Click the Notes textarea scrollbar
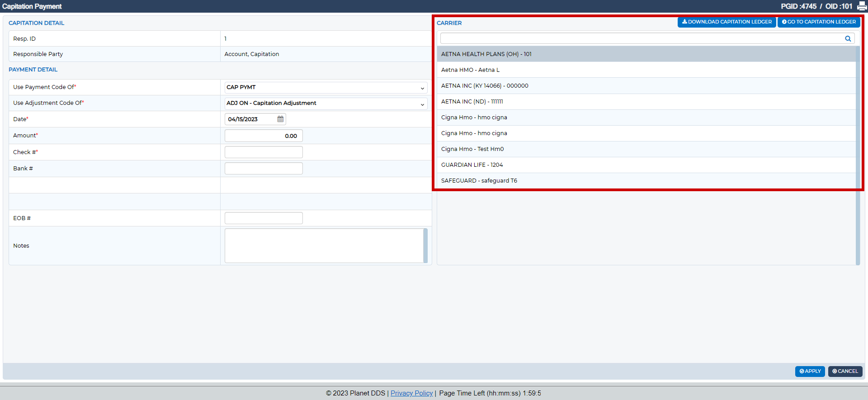 pos(425,245)
